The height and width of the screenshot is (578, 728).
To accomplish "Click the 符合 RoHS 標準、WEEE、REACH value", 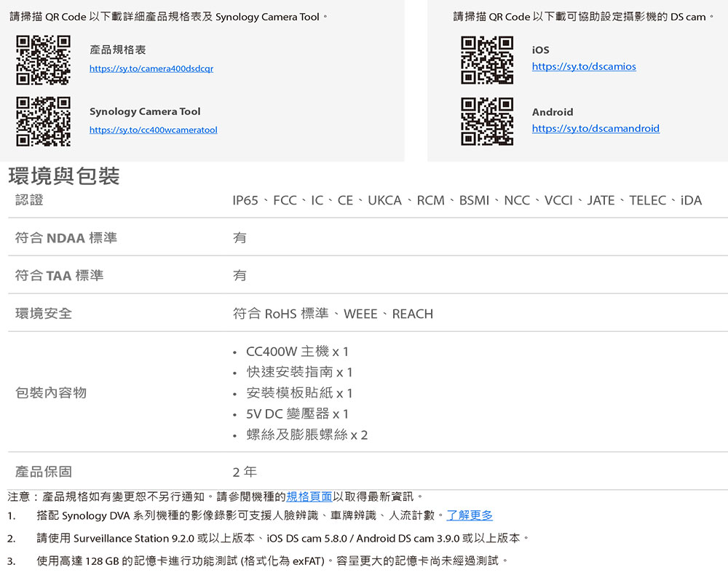I will [333, 314].
